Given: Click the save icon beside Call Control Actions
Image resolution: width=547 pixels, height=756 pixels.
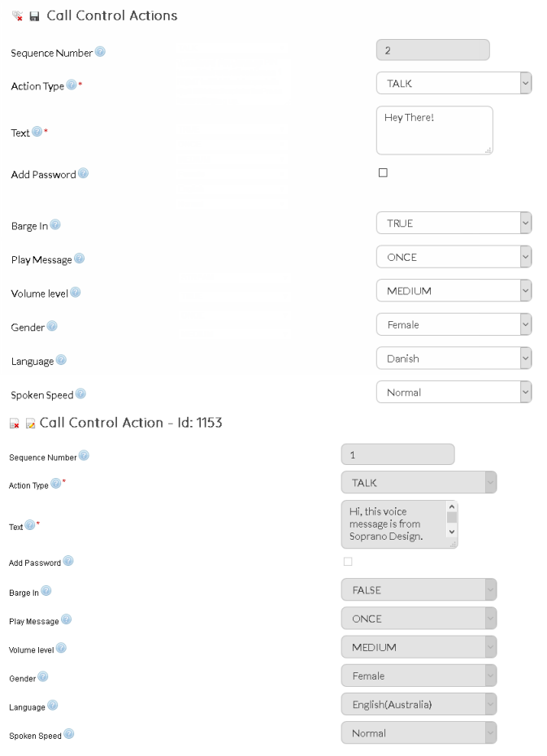Looking at the screenshot, I should click(x=34, y=16).
